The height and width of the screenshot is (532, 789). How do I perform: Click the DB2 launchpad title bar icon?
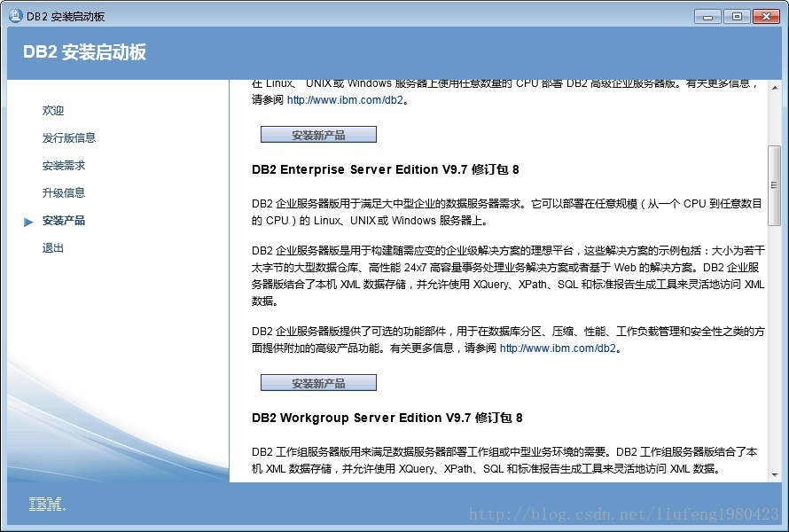click(x=16, y=16)
